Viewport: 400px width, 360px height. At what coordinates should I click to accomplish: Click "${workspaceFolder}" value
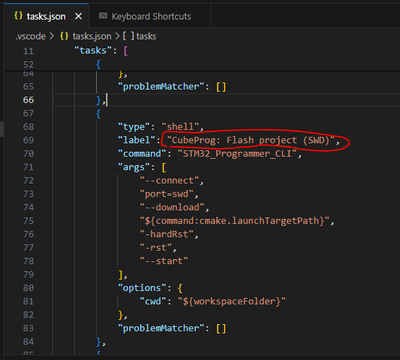coord(232,301)
